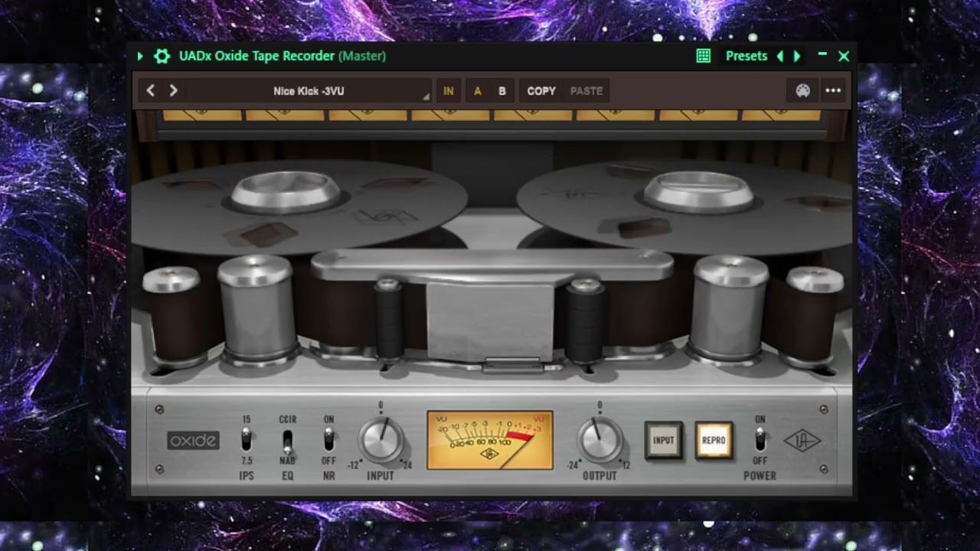Expand the plugin wrapper arrow beside the gear
The image size is (980, 551).
[x=140, y=56]
